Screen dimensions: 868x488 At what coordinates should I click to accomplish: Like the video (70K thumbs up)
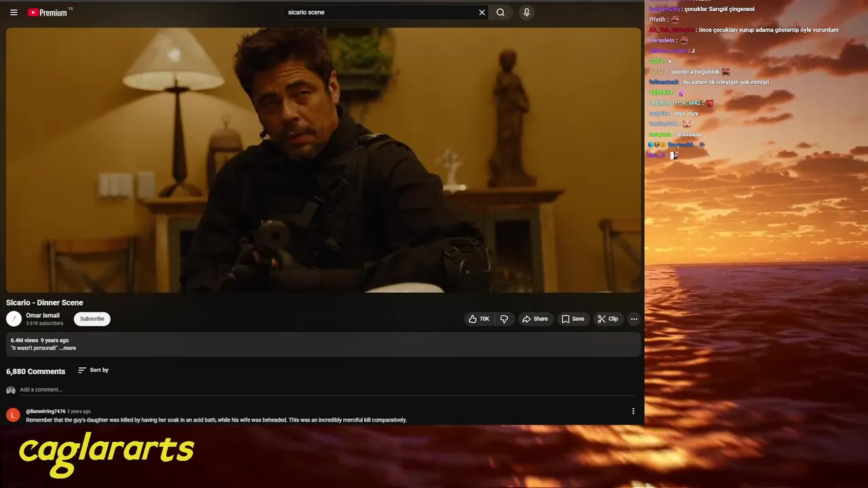pyautogui.click(x=479, y=319)
